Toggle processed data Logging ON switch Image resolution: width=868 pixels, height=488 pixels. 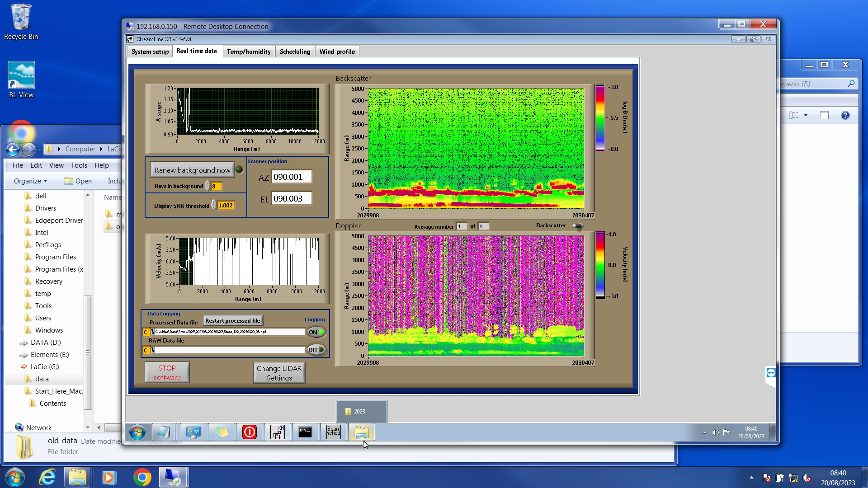[316, 332]
